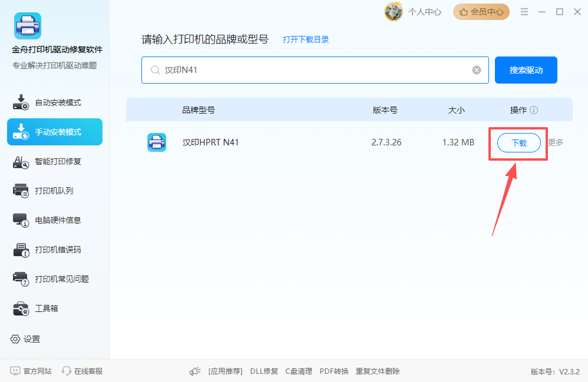Click into the printer model search field
588x382 pixels.
pyautogui.click(x=312, y=70)
